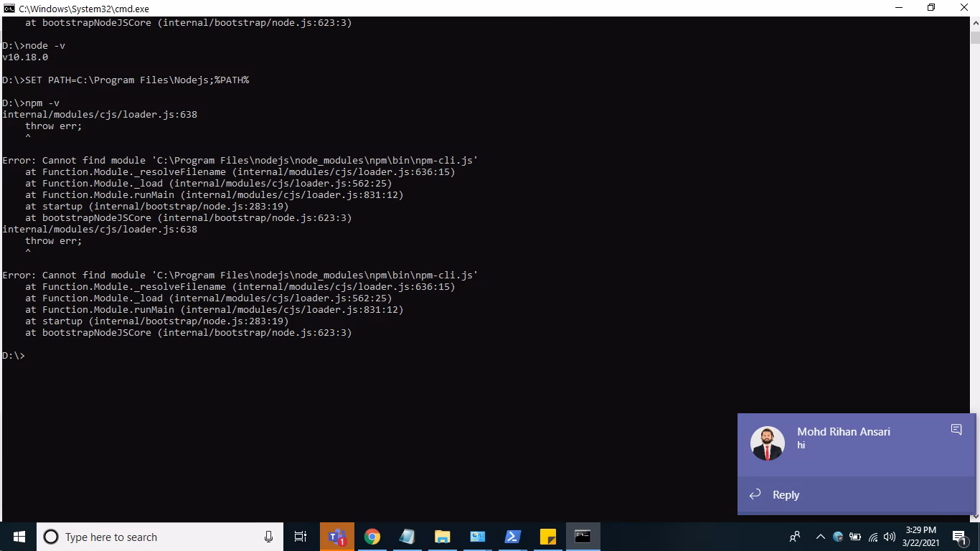Pop out the Teams chat notification
The height and width of the screenshot is (551, 980).
point(956,429)
